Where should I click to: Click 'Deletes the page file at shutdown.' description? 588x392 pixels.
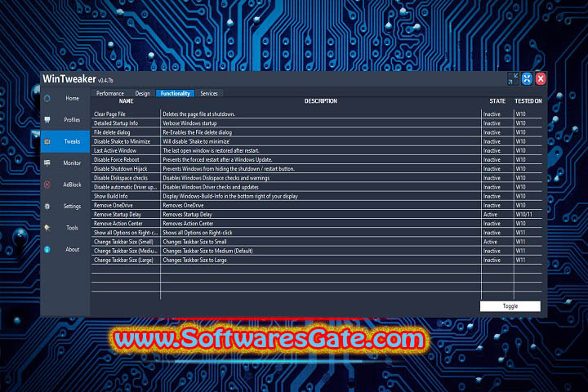[198, 114]
